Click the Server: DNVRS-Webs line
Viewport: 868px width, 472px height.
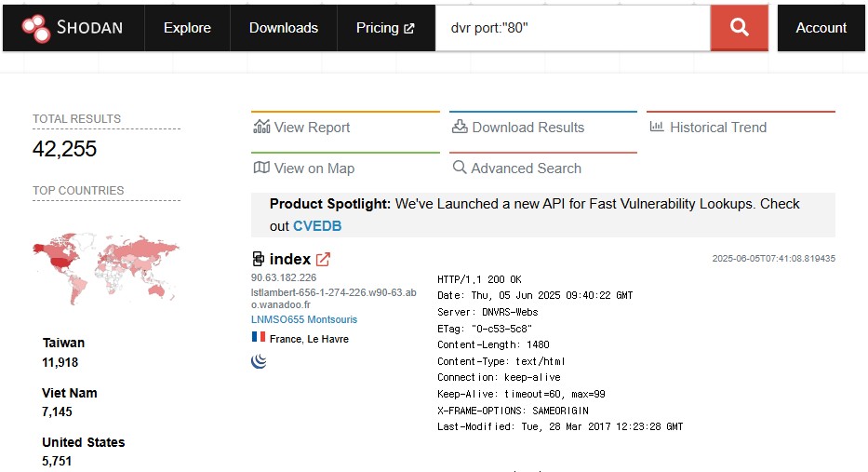pos(487,312)
